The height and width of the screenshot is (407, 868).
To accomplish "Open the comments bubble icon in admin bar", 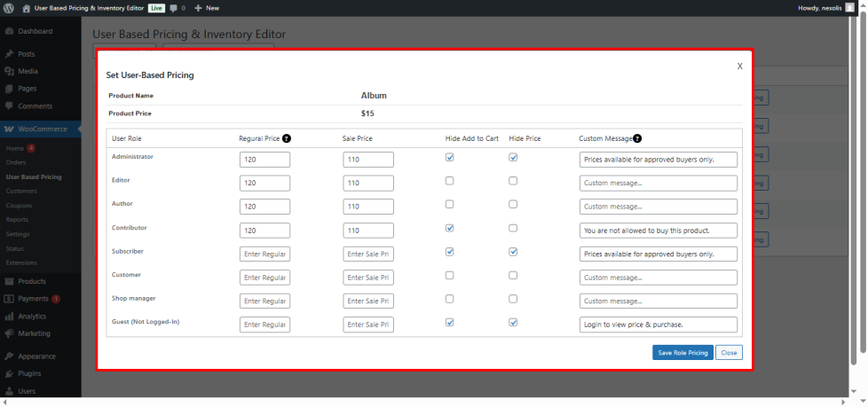I will 174,8.
